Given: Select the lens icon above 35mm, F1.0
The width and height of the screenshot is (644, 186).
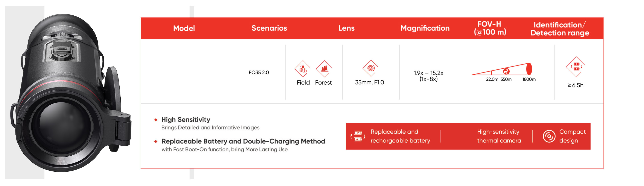Looking at the screenshot, I should (x=370, y=68).
